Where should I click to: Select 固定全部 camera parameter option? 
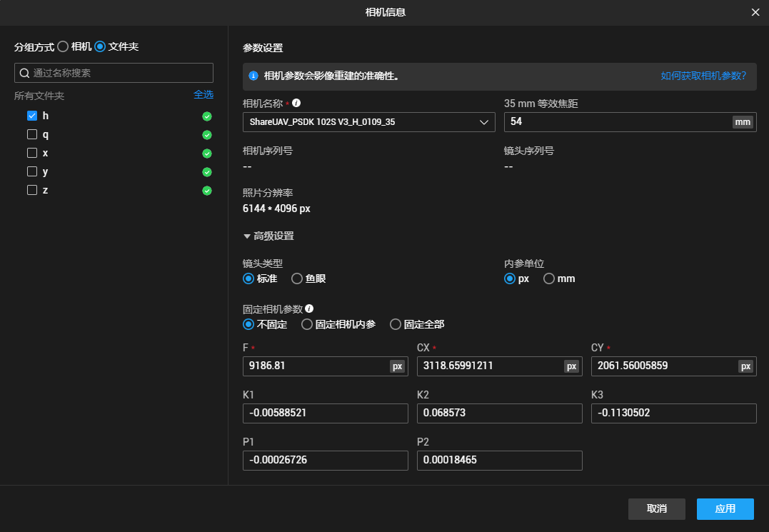396,324
